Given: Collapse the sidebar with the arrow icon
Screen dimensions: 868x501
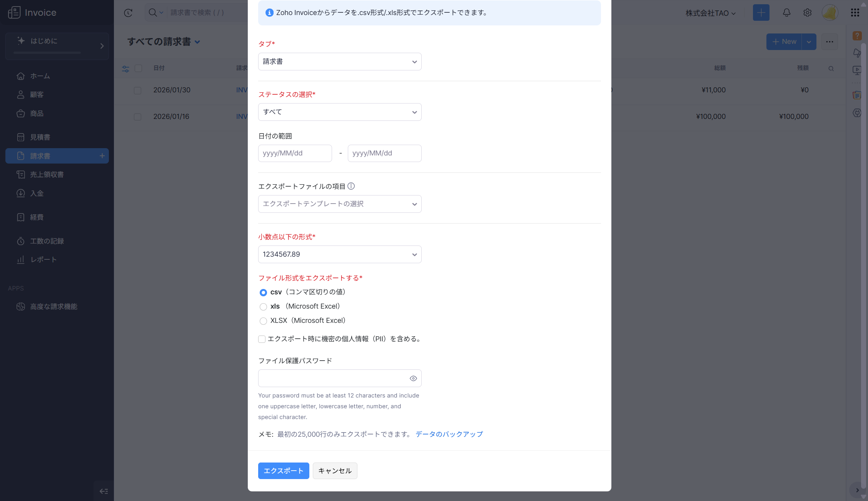Looking at the screenshot, I should click(x=103, y=491).
